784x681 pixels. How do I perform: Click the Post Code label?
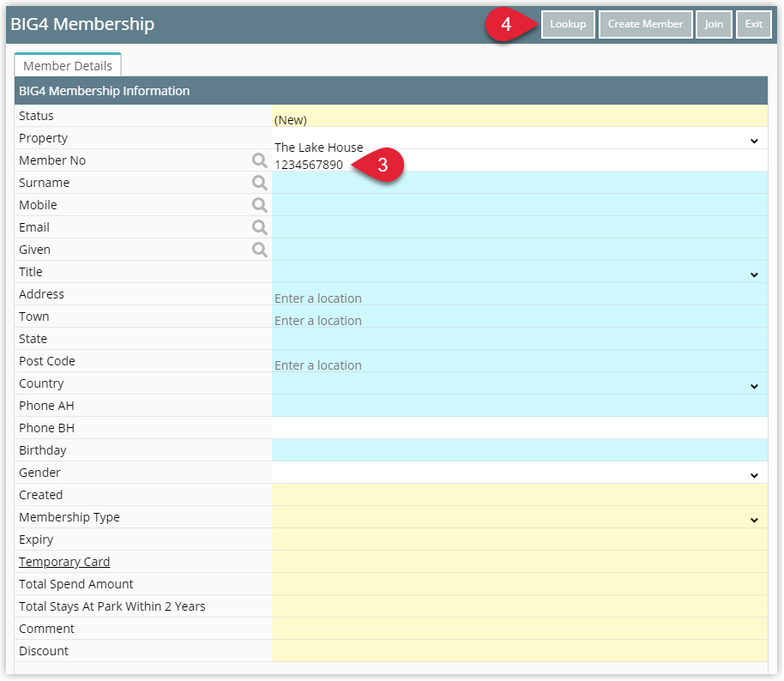(x=47, y=361)
